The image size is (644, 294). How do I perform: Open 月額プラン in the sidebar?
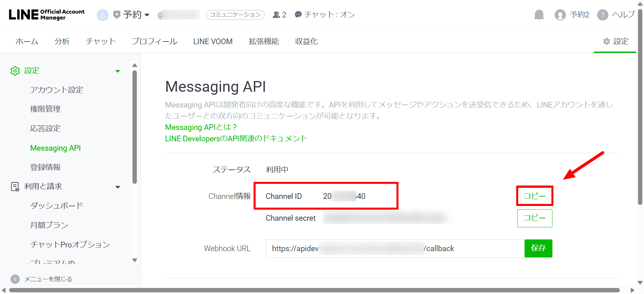point(49,225)
